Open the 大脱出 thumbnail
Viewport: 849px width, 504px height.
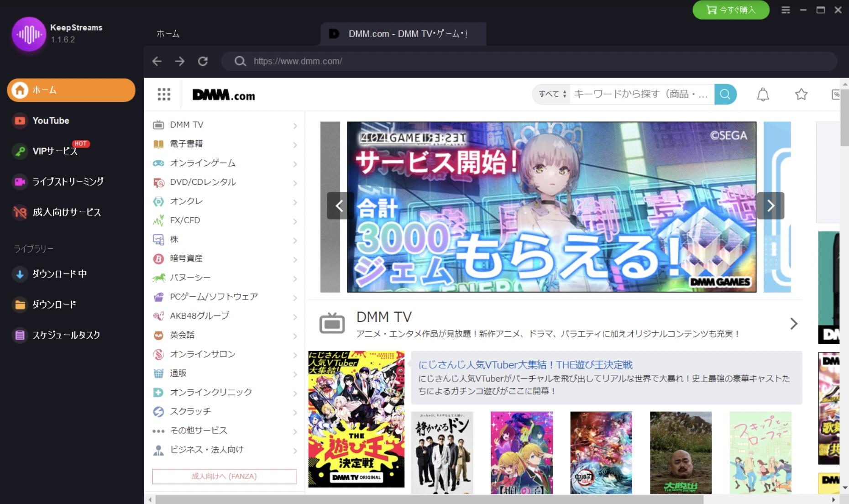pyautogui.click(x=681, y=453)
